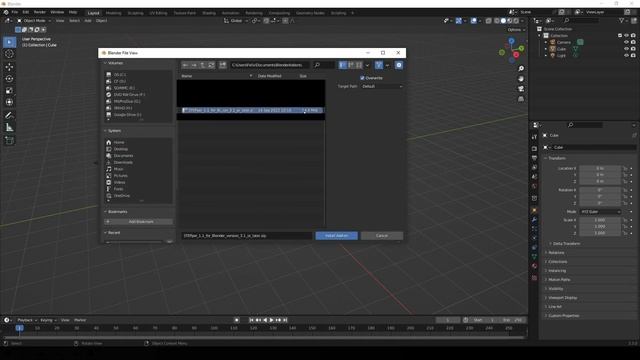Open the Render menu
Viewport: 640px width, 360px height.
click(40, 13)
